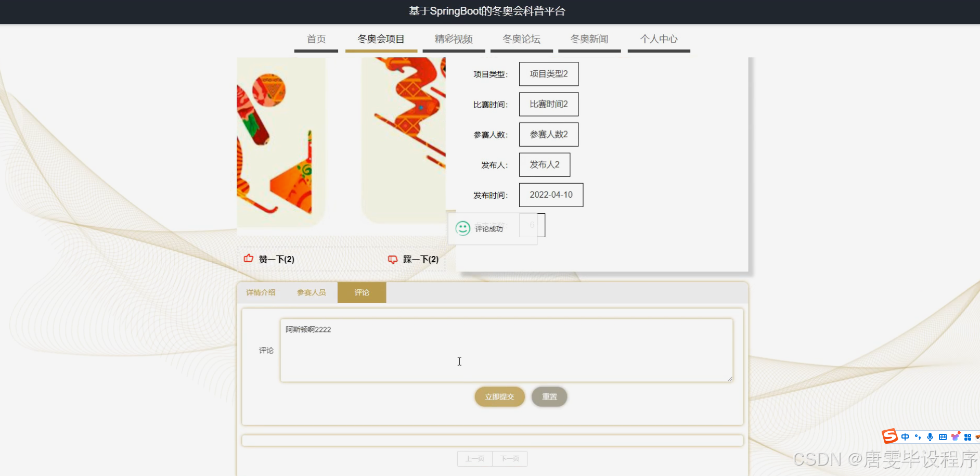Image resolution: width=980 pixels, height=476 pixels.
Task: Click the right skier illustration image
Action: pyautogui.click(x=404, y=140)
